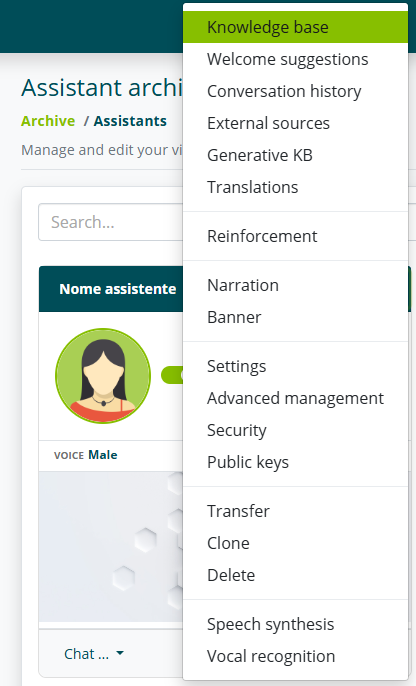Select Transfer from the menu

[x=296, y=511]
